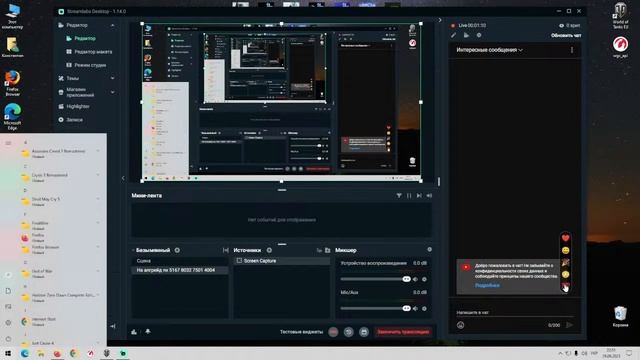
Task: Collapse the left navigation sidebar arrow
Action: pos(113,326)
